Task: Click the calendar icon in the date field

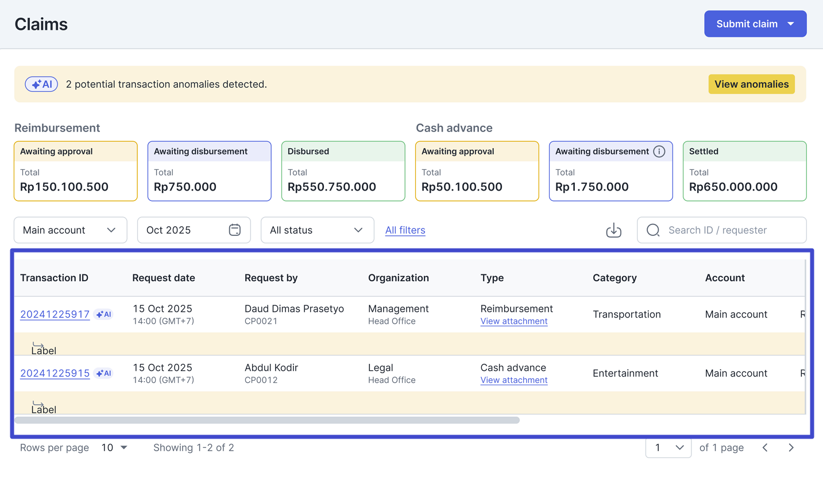Action: pos(234,230)
